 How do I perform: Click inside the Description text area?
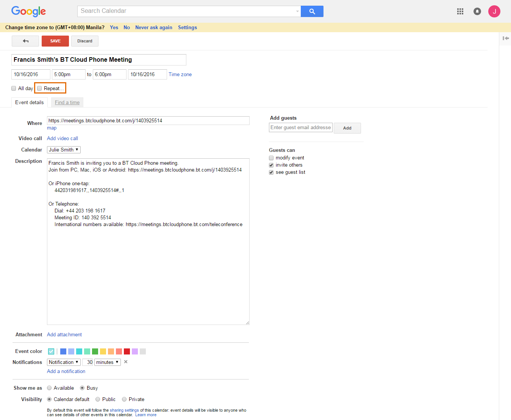click(148, 242)
